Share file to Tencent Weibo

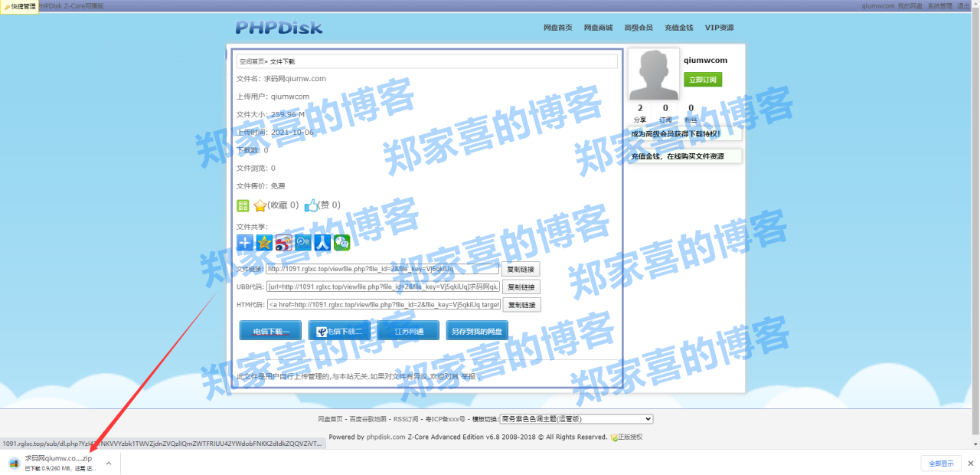pos(303,243)
